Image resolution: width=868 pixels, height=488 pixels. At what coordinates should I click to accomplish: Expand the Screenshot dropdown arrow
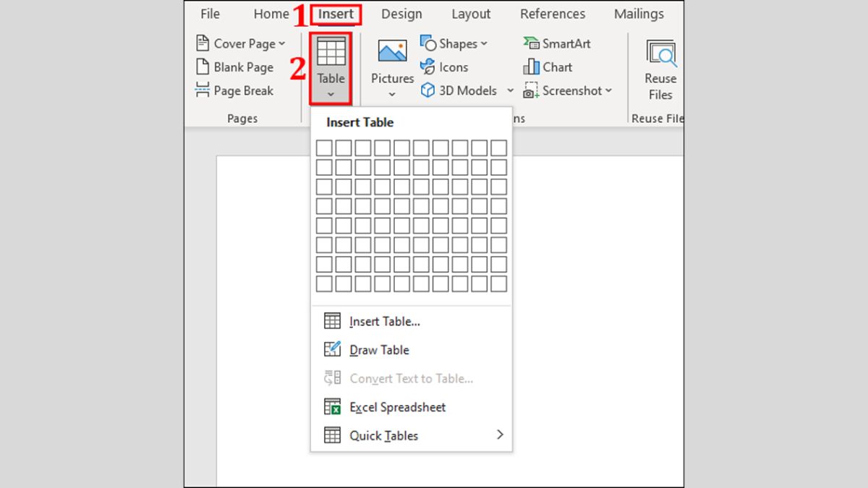click(608, 90)
